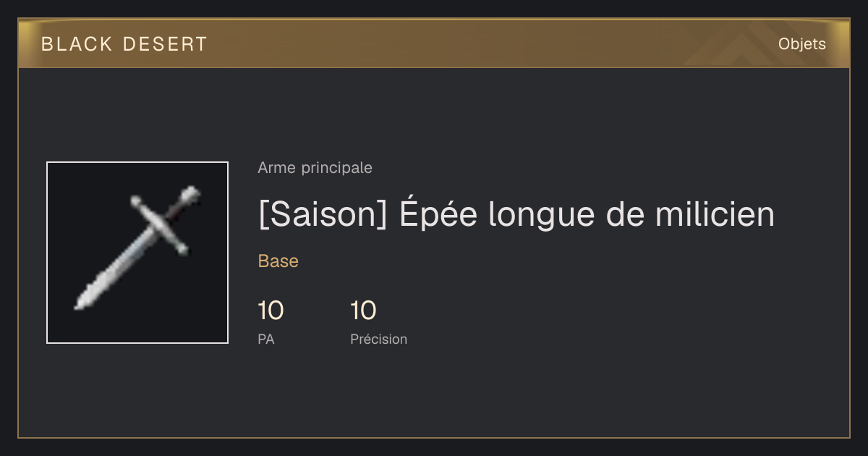This screenshot has width=868, height=456.
Task: Click the Précision value of 10
Action: pyautogui.click(x=363, y=311)
